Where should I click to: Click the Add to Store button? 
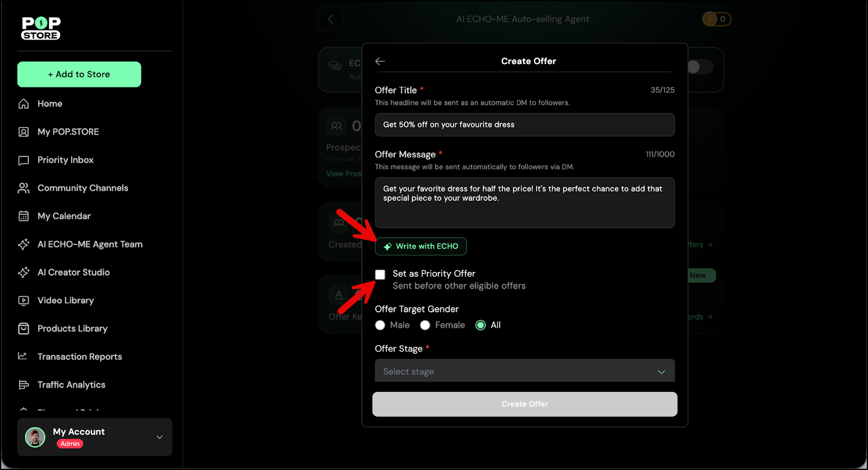tap(79, 74)
